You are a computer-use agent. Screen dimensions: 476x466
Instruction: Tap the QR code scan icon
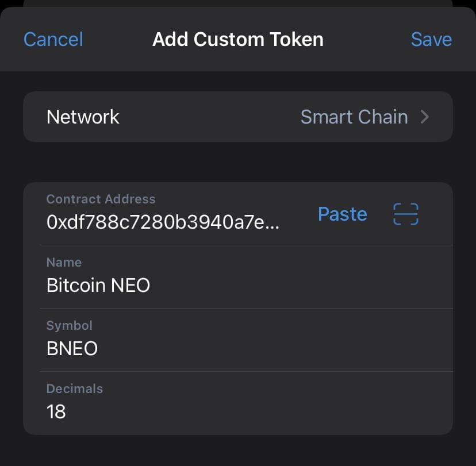[x=405, y=214]
